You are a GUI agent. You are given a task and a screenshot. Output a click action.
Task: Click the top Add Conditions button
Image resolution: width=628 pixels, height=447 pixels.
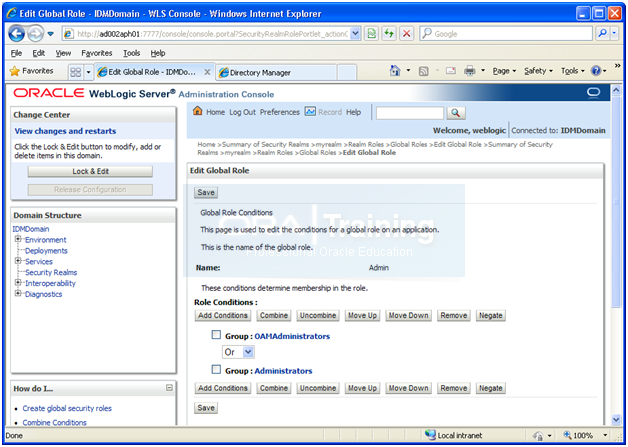point(223,316)
